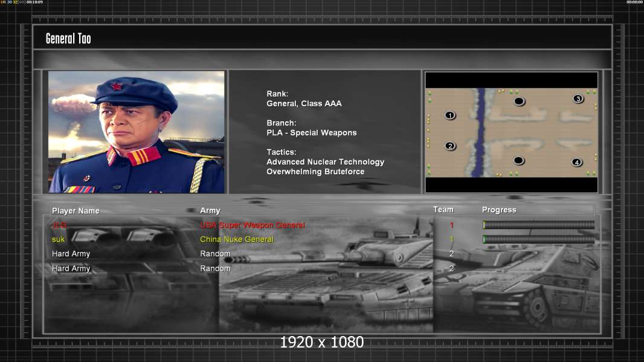Screen dimensions: 644x362
Task: Click General, Class AAA text
Action: 304,104
